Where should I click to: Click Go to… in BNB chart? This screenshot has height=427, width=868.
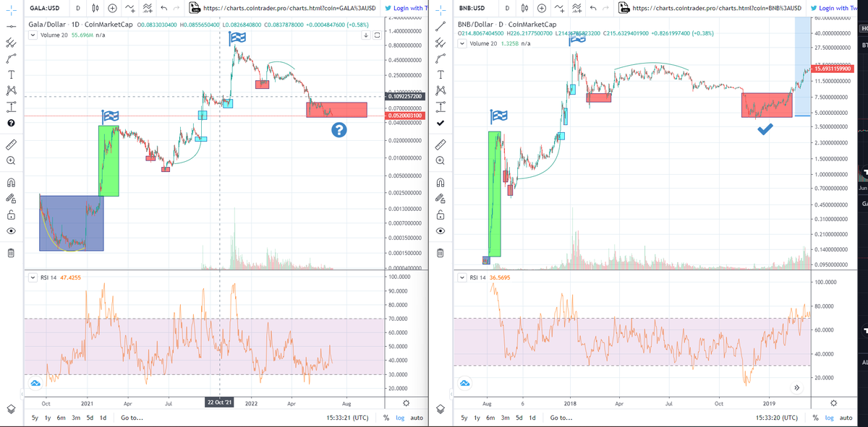[x=563, y=418]
